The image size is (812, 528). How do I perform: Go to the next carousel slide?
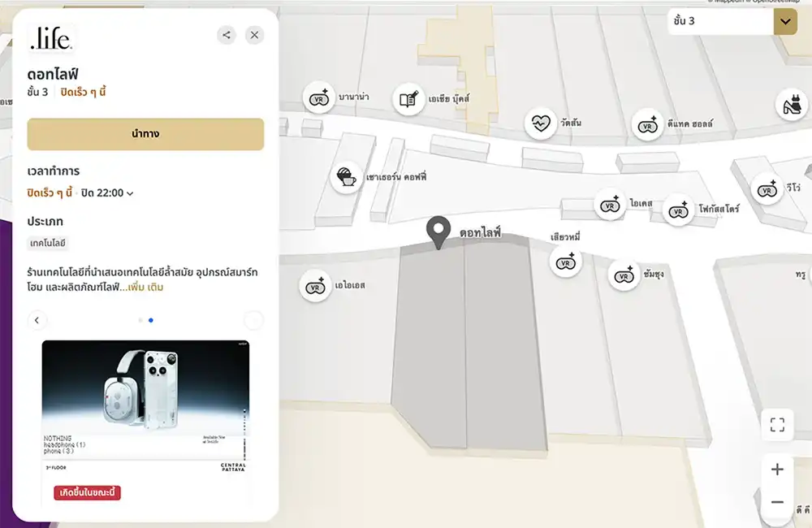(x=253, y=320)
